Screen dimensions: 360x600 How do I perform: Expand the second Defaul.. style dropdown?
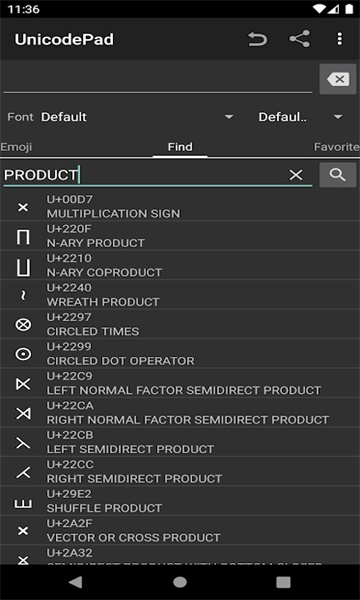tap(300, 117)
